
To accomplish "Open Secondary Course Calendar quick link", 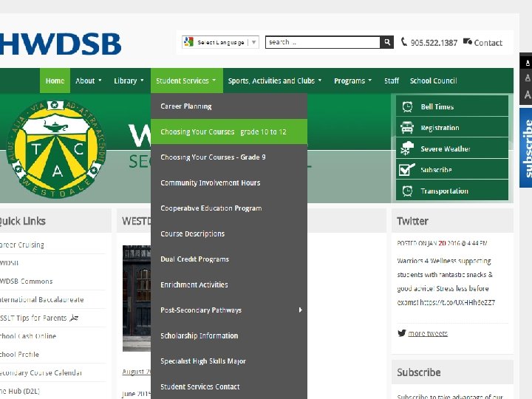I will pyautogui.click(x=41, y=372).
